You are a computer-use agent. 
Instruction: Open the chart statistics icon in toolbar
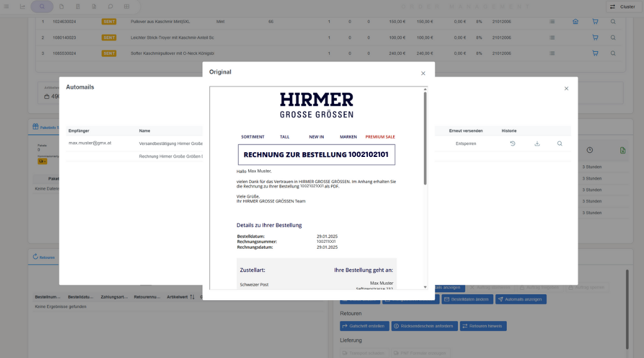point(23,7)
